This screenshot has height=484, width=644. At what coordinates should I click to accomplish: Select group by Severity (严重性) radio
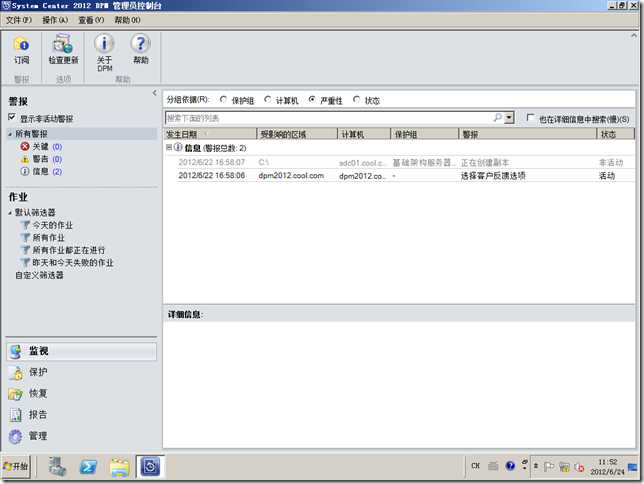(x=312, y=99)
